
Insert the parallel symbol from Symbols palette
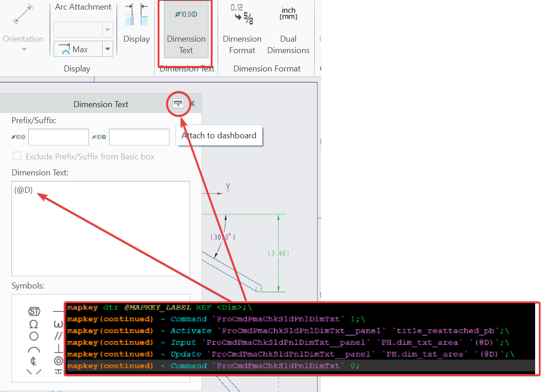point(57,335)
